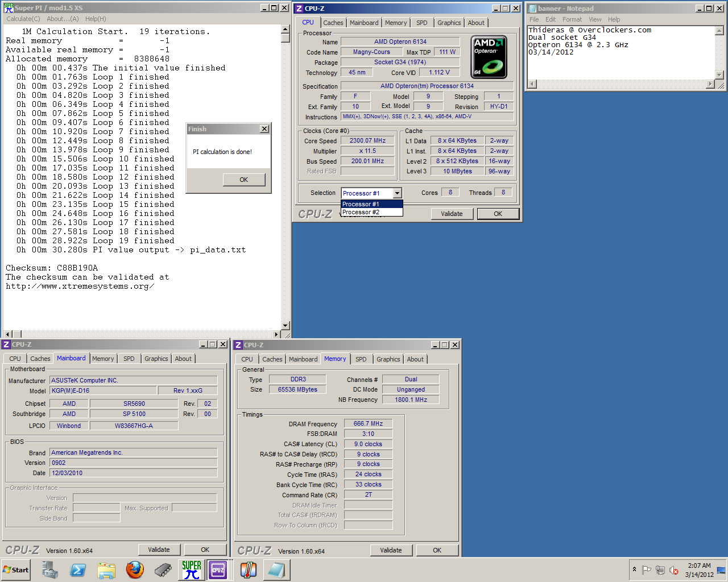Switch to Caches tab in top CPU-Z

pyautogui.click(x=333, y=23)
